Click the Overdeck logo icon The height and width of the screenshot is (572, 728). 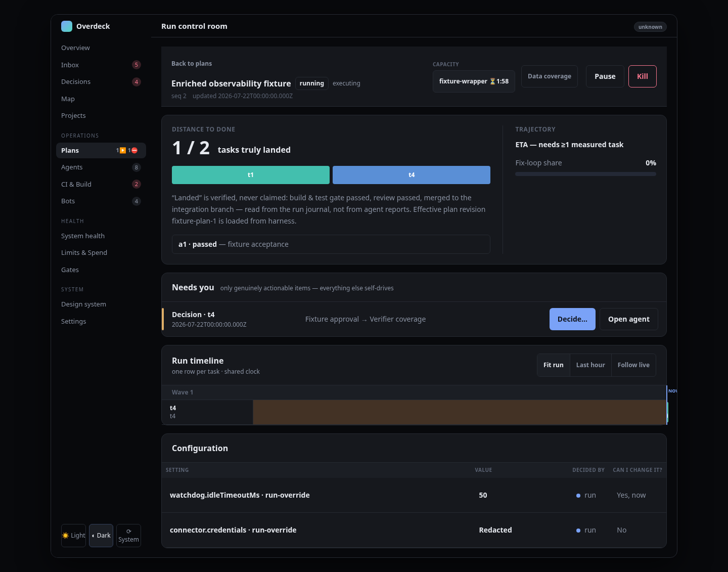pyautogui.click(x=67, y=26)
